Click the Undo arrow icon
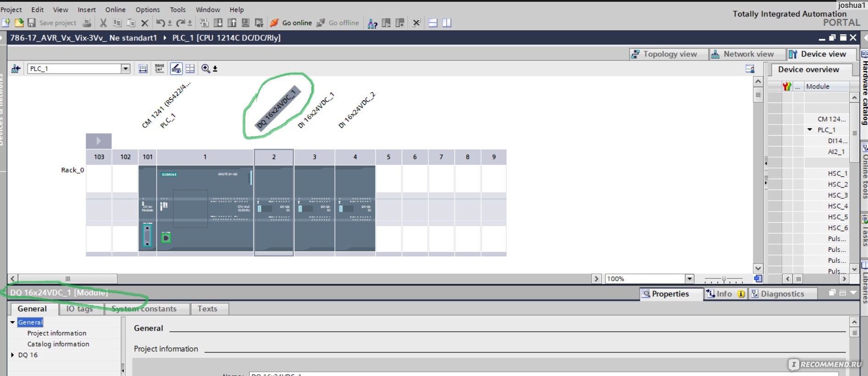The height and width of the screenshot is (376, 868). point(160,22)
